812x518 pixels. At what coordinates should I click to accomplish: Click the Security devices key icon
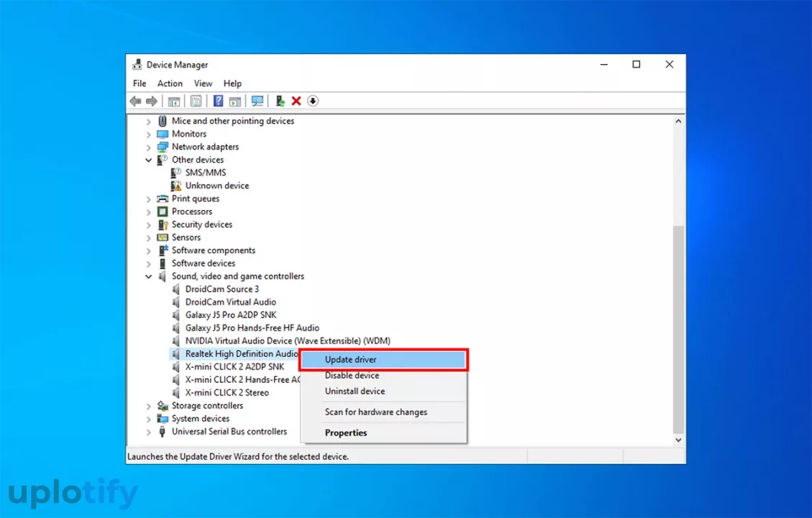163,224
